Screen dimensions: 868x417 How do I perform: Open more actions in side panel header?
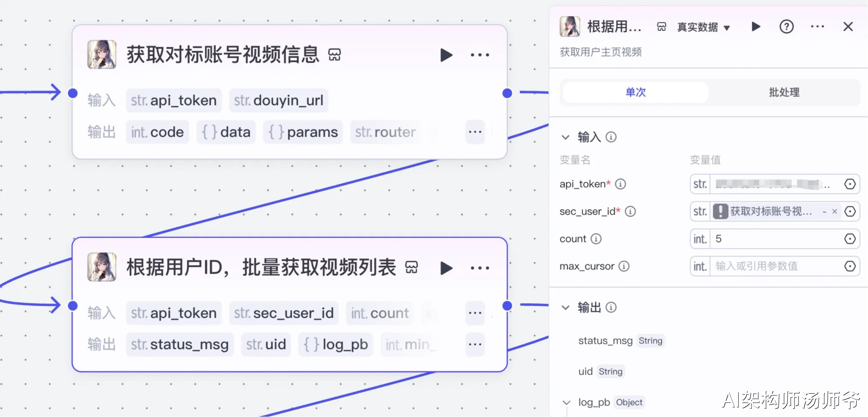[x=817, y=27]
